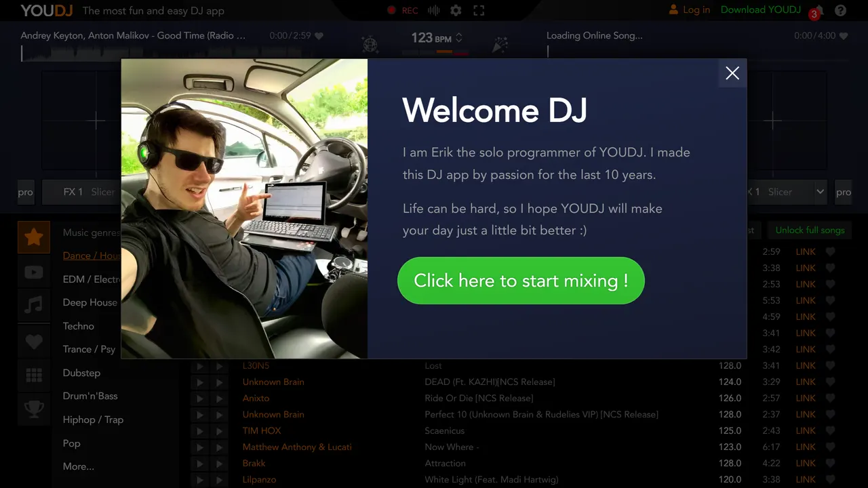Screen dimensions: 868x488
Task: Open LINK for L30N5 Lost
Action: pos(806,365)
